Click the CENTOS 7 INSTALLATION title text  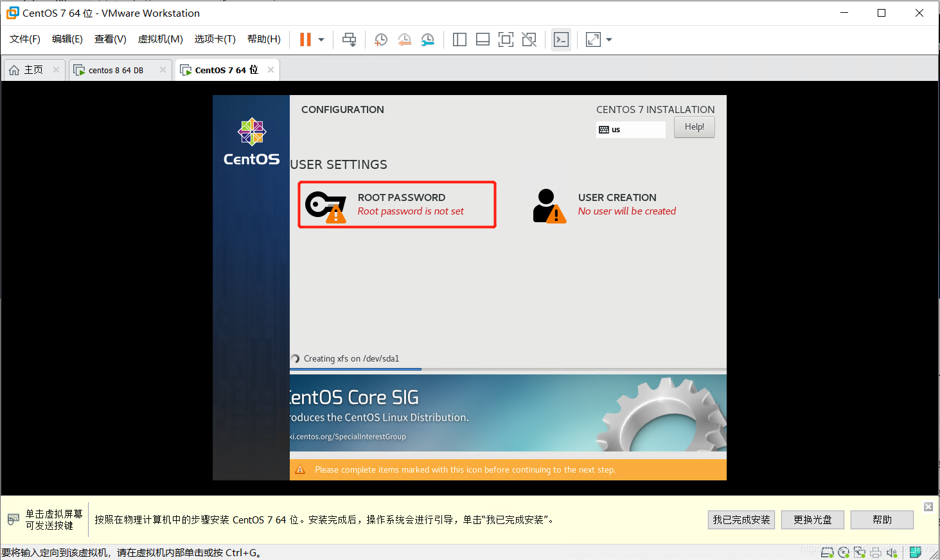(655, 110)
